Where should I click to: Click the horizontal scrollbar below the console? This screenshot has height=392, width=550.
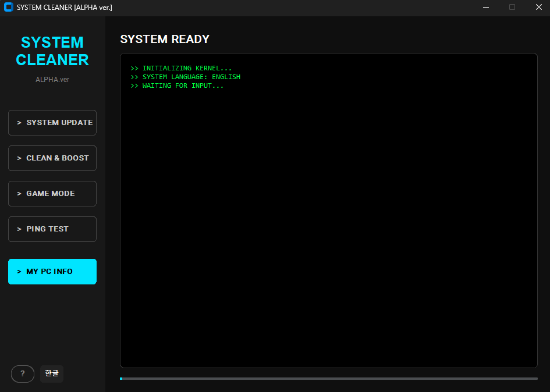coord(328,379)
